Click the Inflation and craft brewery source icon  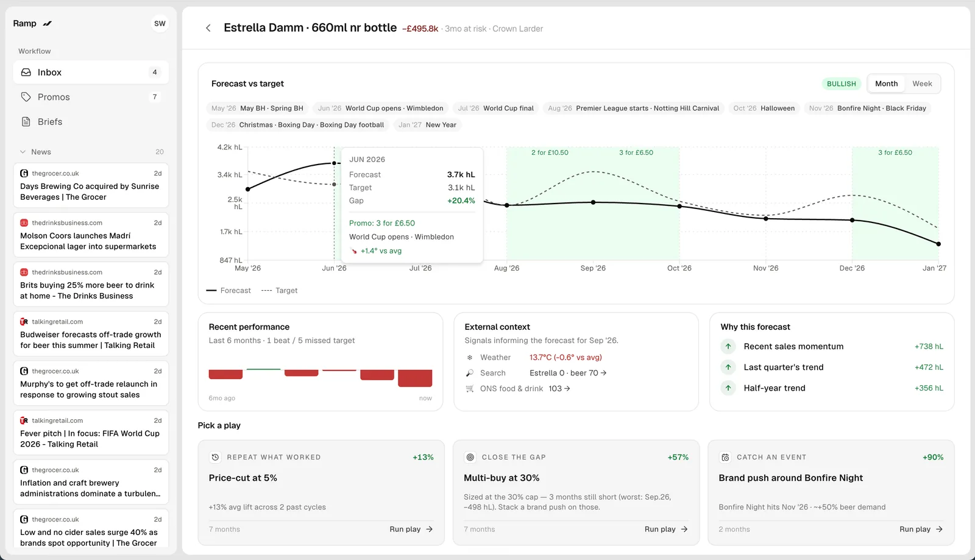pos(24,470)
